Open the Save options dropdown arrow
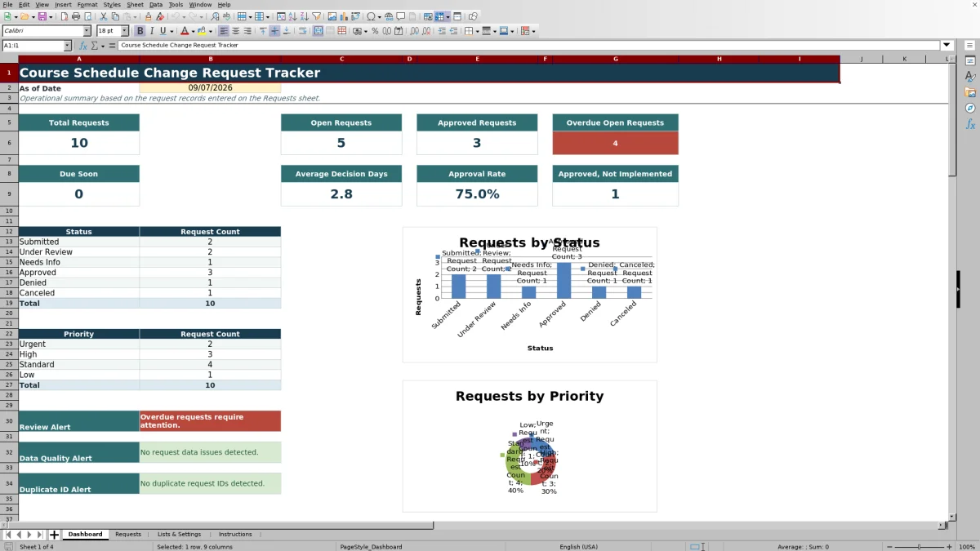 click(51, 16)
